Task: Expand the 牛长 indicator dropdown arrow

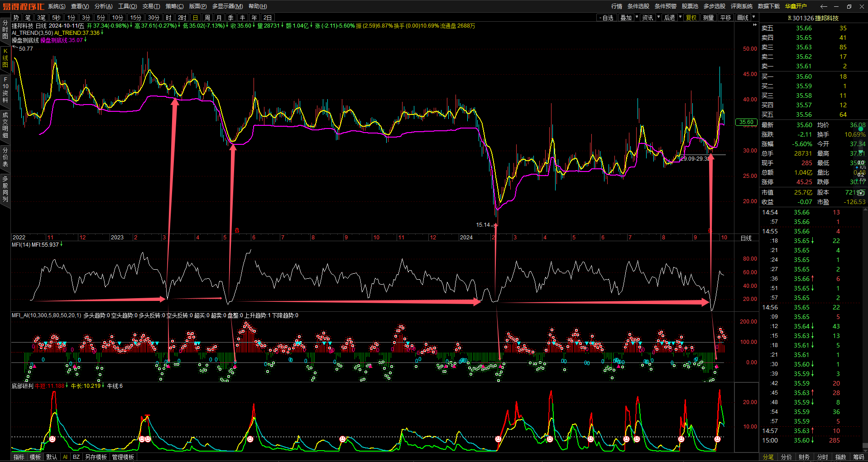Action: point(103,386)
